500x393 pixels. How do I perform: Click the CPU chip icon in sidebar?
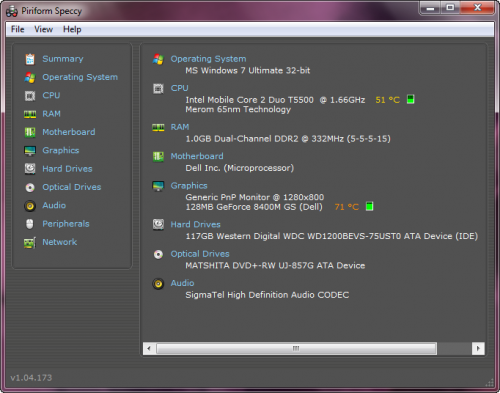pos(30,96)
